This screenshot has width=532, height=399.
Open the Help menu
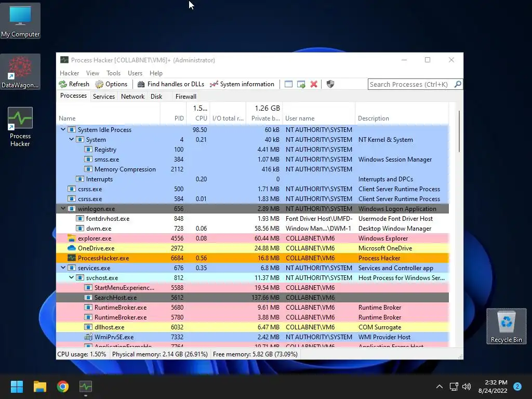click(156, 73)
